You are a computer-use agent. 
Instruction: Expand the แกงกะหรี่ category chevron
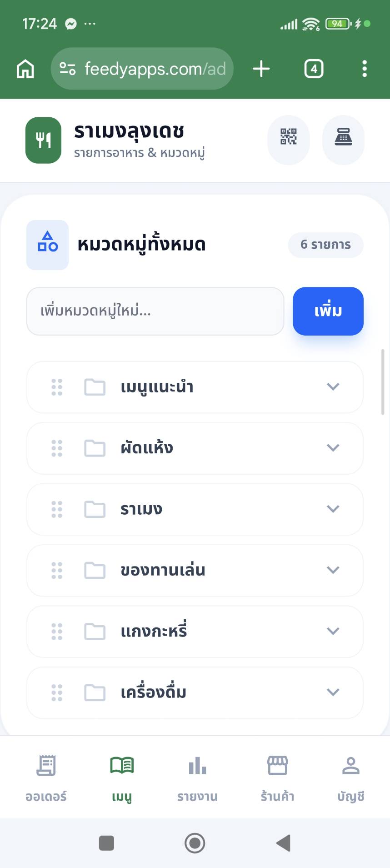click(333, 631)
